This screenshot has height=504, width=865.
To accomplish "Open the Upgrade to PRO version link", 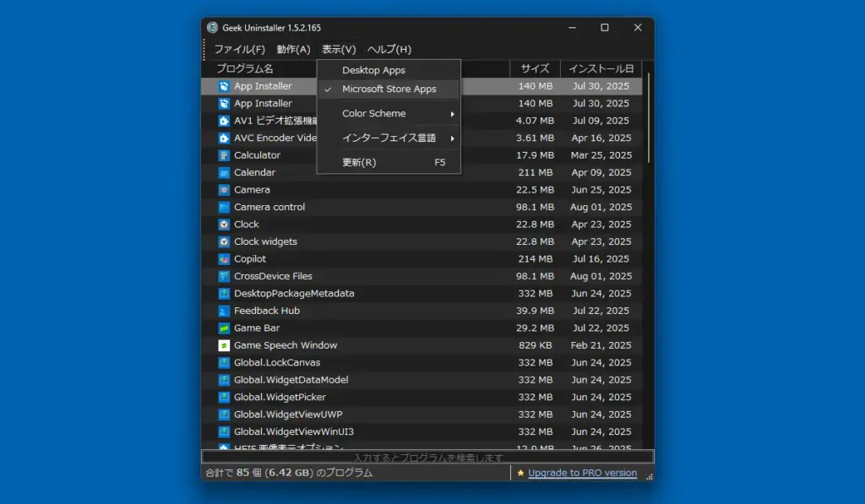I will (582, 473).
